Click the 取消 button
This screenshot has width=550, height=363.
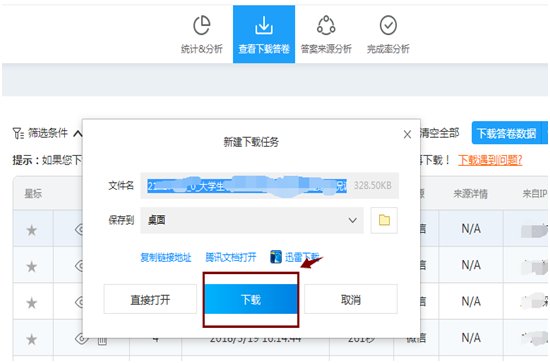(x=351, y=299)
